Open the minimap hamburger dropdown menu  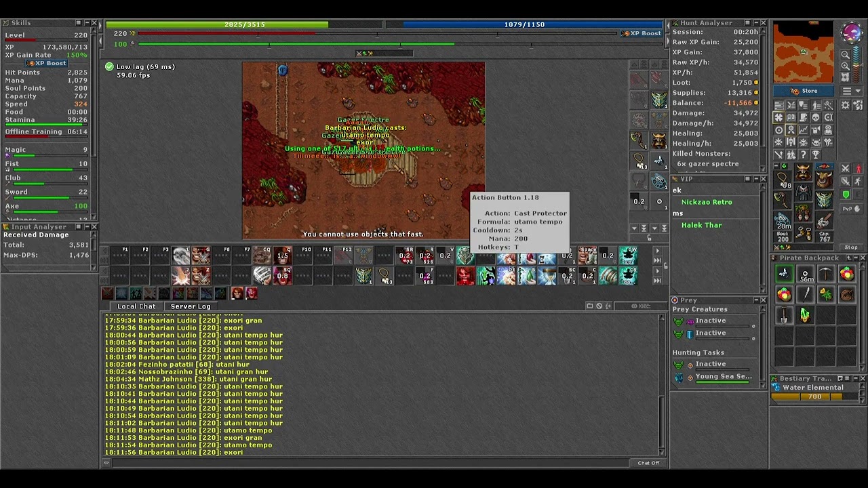pos(851,91)
